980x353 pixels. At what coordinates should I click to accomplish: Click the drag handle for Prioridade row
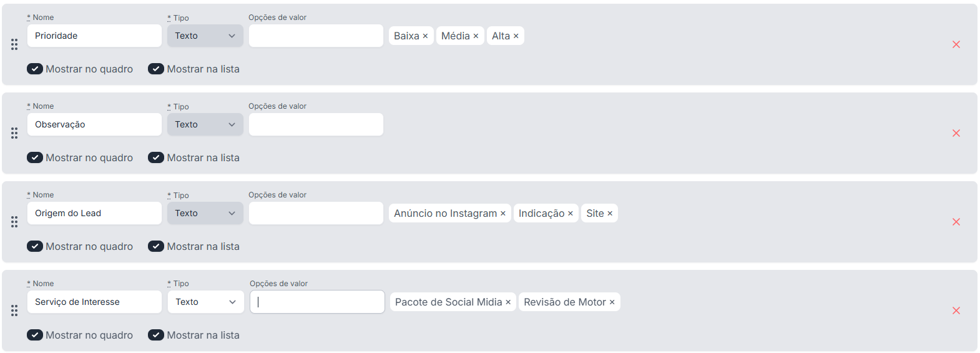click(x=14, y=44)
